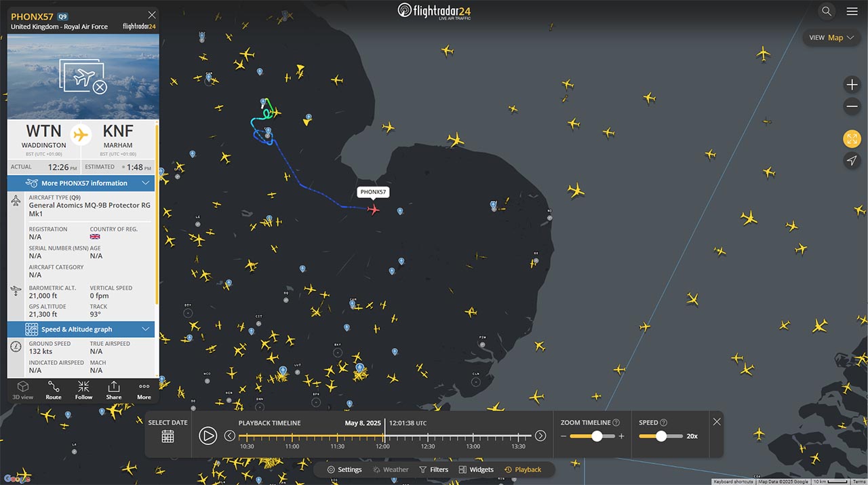Show the flight Route
868x485 pixels.
[54, 391]
